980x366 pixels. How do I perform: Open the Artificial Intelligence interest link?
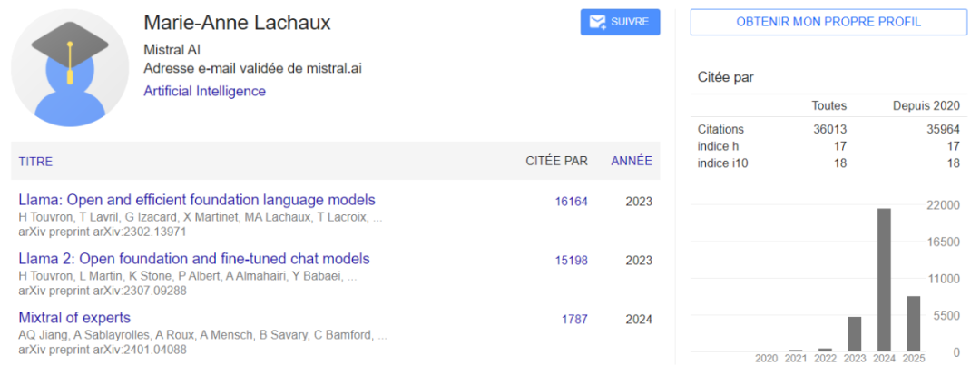[x=204, y=92]
